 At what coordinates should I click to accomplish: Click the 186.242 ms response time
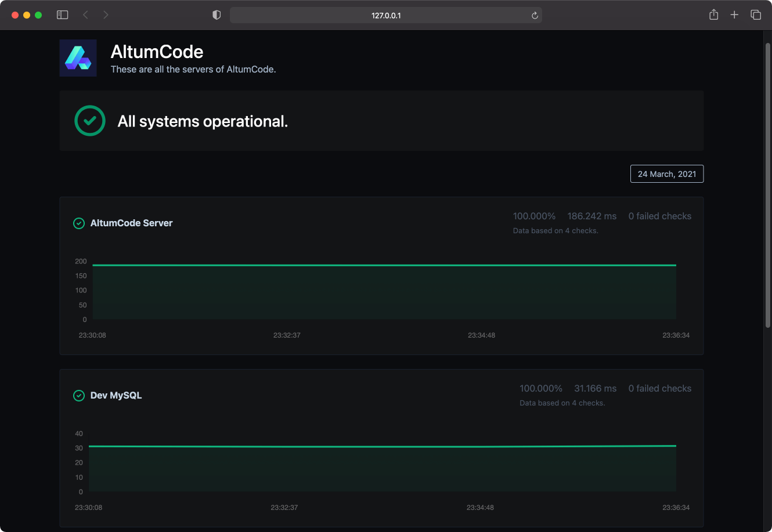(x=592, y=216)
